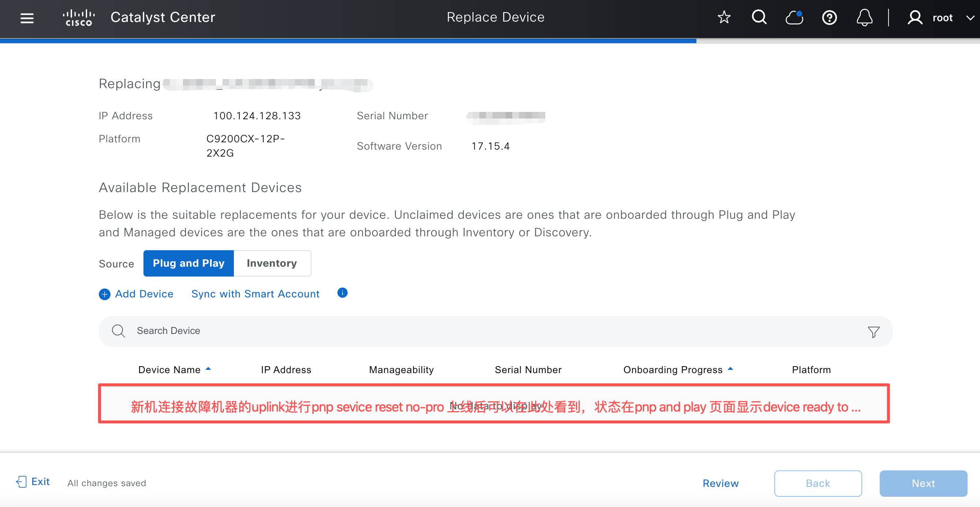Click the Cisco logo
980x507 pixels.
coord(79,18)
